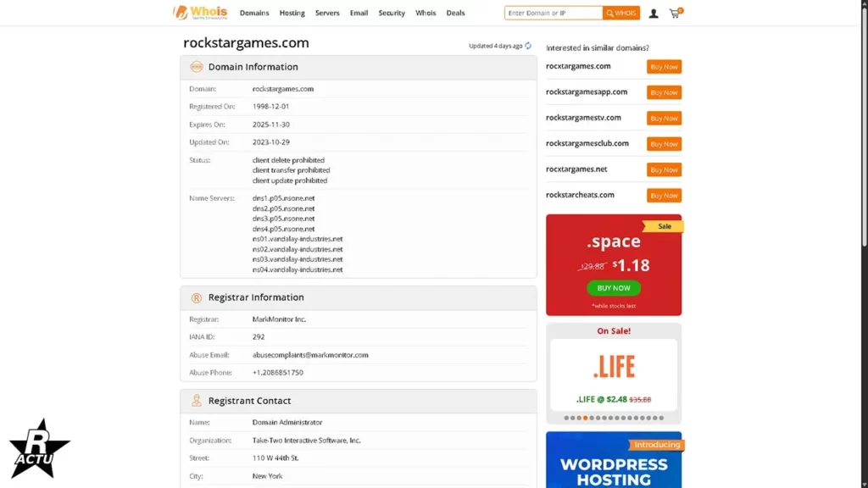
Task: Open the Domains menu
Action: click(254, 13)
